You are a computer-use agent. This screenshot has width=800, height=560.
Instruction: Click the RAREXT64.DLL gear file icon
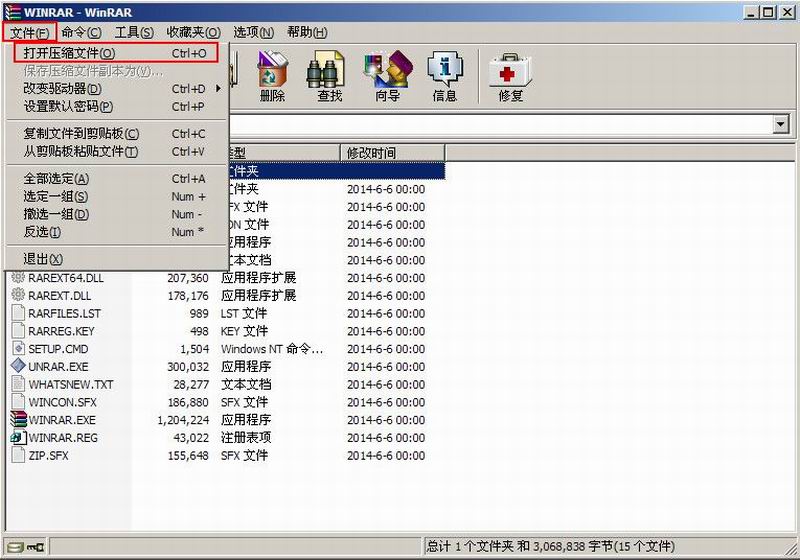click(18, 277)
